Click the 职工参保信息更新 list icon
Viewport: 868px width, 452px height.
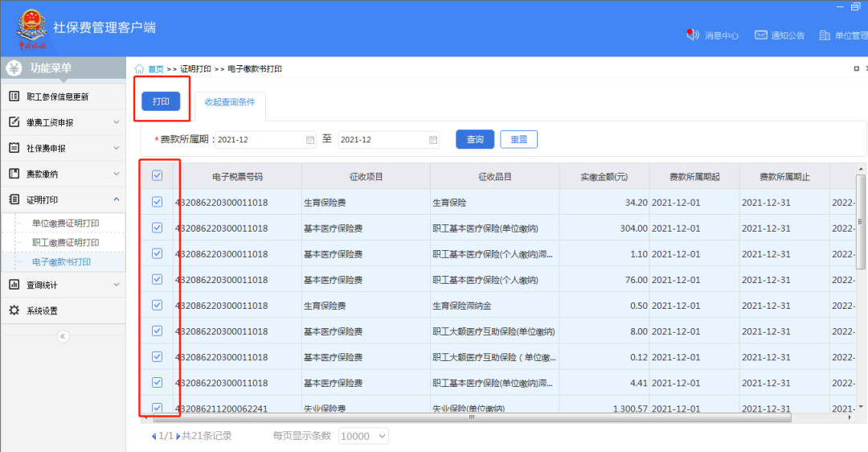tap(14, 97)
